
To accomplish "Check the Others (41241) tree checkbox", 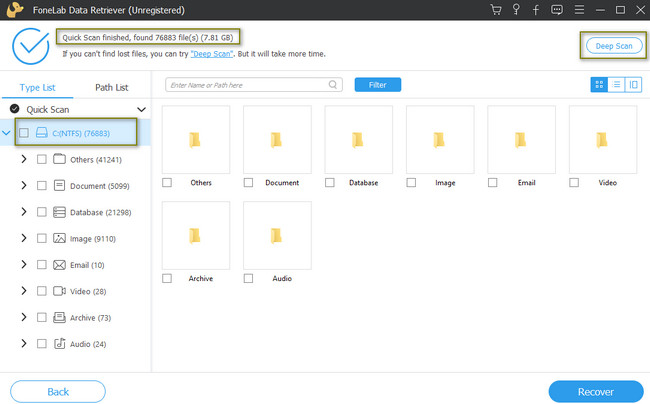I will 41,159.
